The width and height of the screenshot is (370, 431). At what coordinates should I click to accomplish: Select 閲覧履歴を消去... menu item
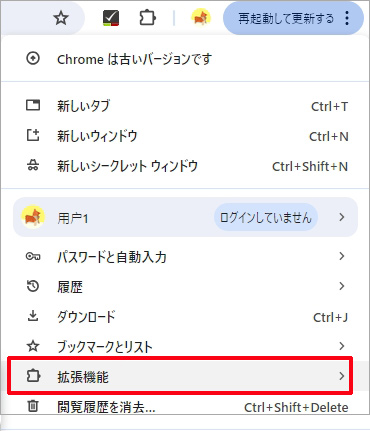click(x=185, y=407)
